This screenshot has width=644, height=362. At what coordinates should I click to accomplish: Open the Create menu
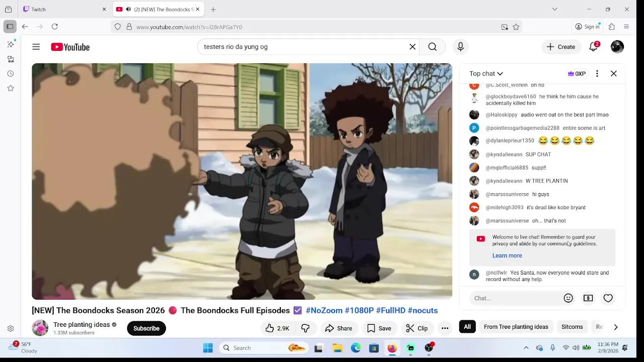561,47
